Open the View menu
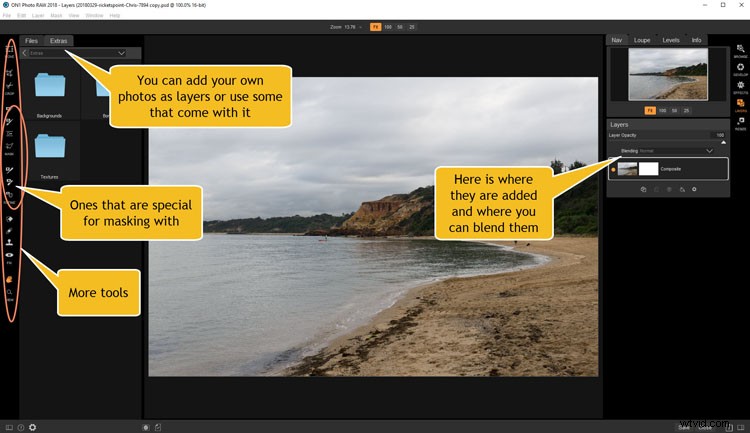 coord(74,15)
